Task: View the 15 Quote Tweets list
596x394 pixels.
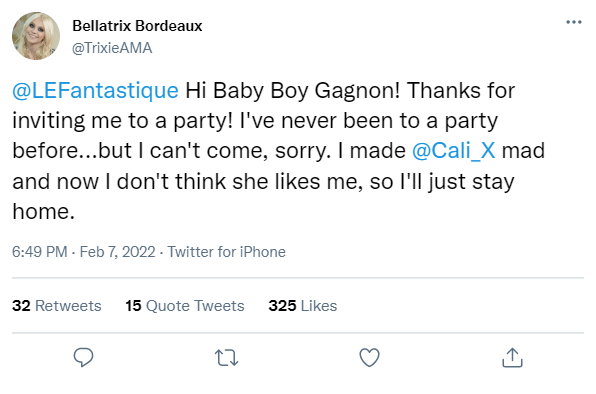Action: (185, 305)
